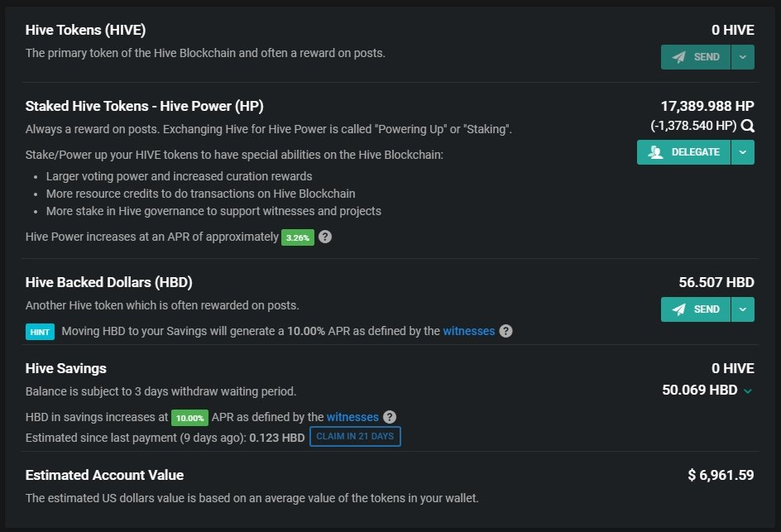Viewport: 781px width, 532px height.
Task: Select the green 3.26% APR badge
Action: tap(298, 237)
